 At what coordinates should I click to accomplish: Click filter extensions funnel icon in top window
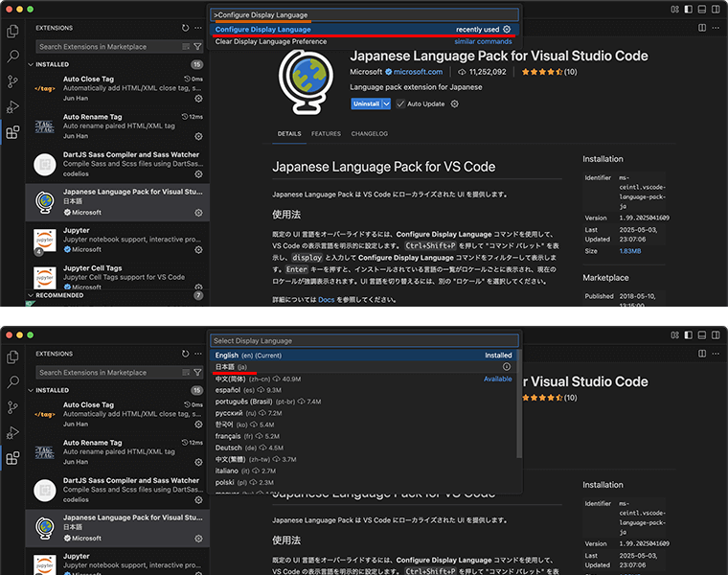pos(197,46)
